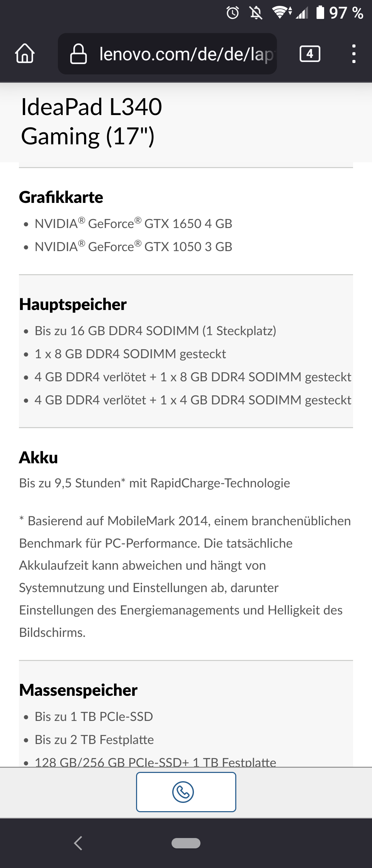The image size is (372, 868).
Task: Tap the Akku section heading
Action: click(x=39, y=458)
